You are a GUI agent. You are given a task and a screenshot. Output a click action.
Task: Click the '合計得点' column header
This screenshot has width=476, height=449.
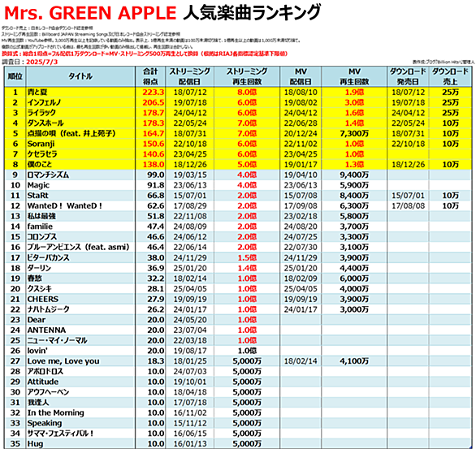150,76
